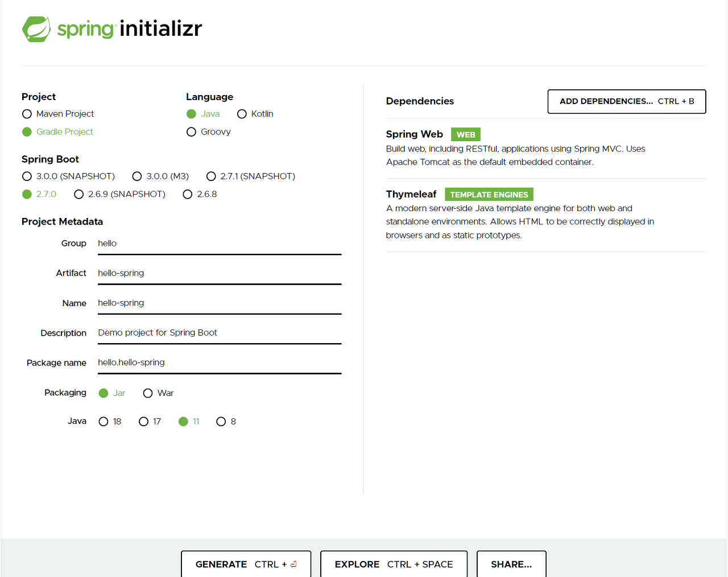Click the Spring Web description text

(x=515, y=155)
